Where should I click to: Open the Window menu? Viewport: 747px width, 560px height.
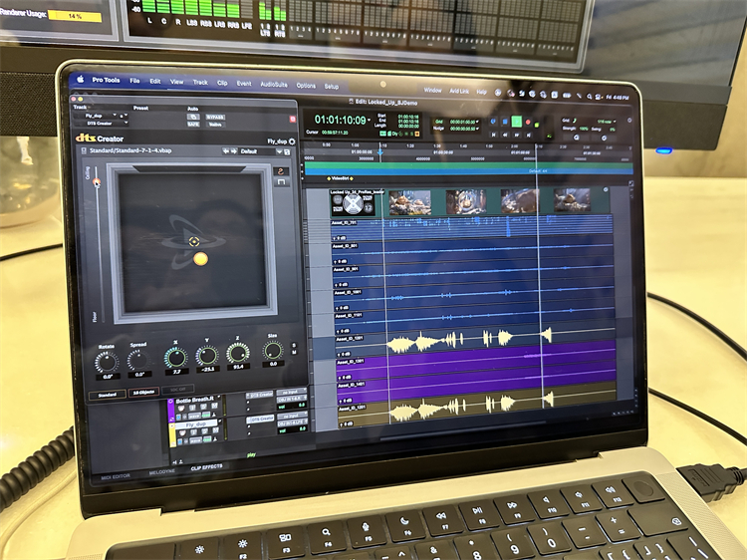(x=432, y=90)
